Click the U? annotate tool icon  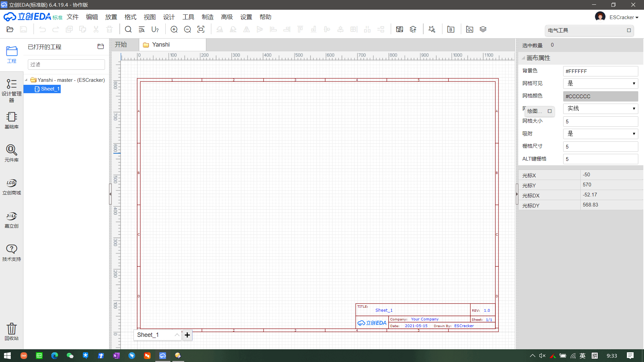tap(155, 29)
